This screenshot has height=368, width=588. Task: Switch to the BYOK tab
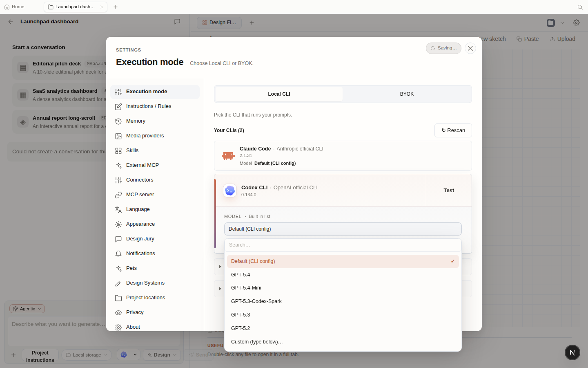407,94
